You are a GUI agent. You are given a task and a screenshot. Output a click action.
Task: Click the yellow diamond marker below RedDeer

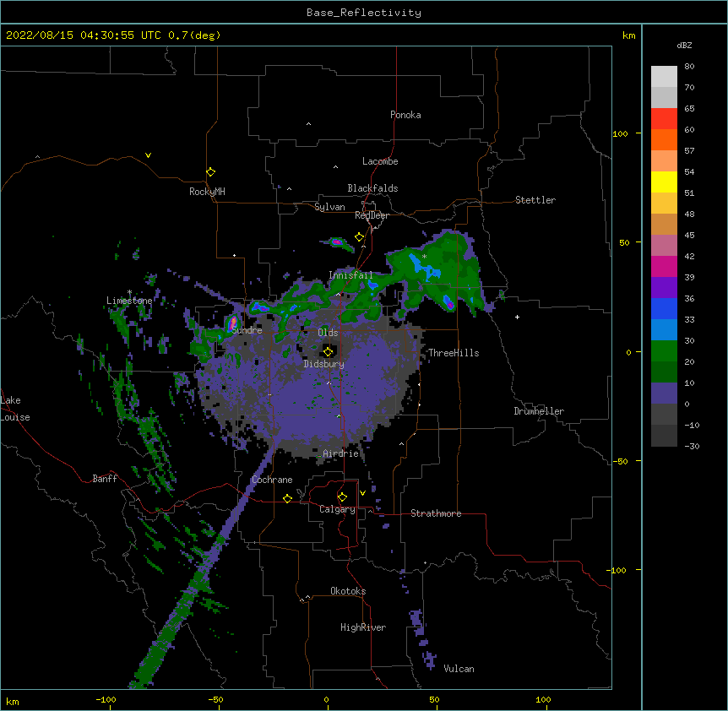pyautogui.click(x=359, y=237)
